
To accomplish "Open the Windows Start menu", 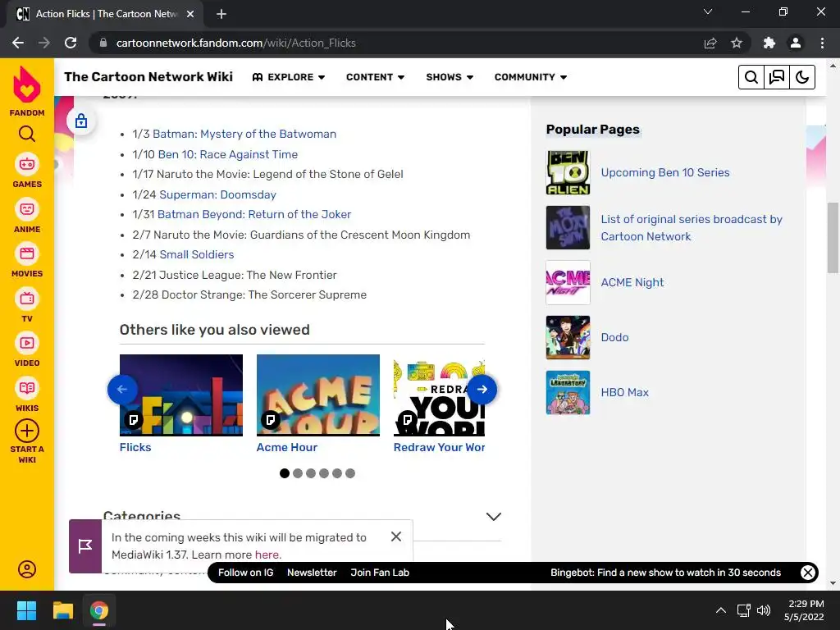I will [x=26, y=610].
